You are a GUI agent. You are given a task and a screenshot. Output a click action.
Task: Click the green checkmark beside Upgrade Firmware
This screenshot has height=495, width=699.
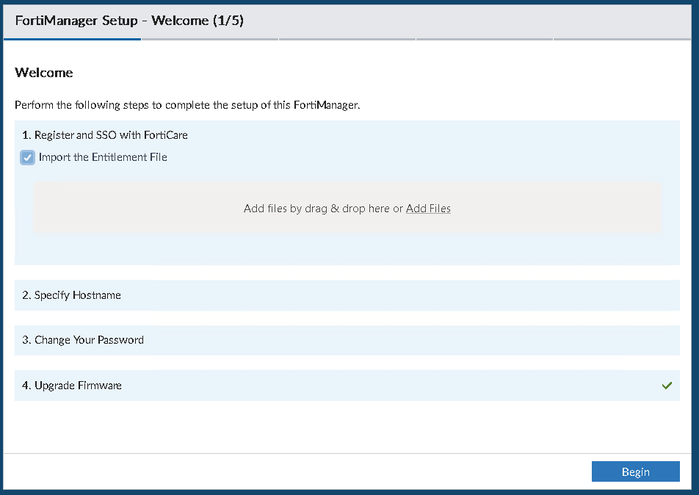tap(667, 385)
